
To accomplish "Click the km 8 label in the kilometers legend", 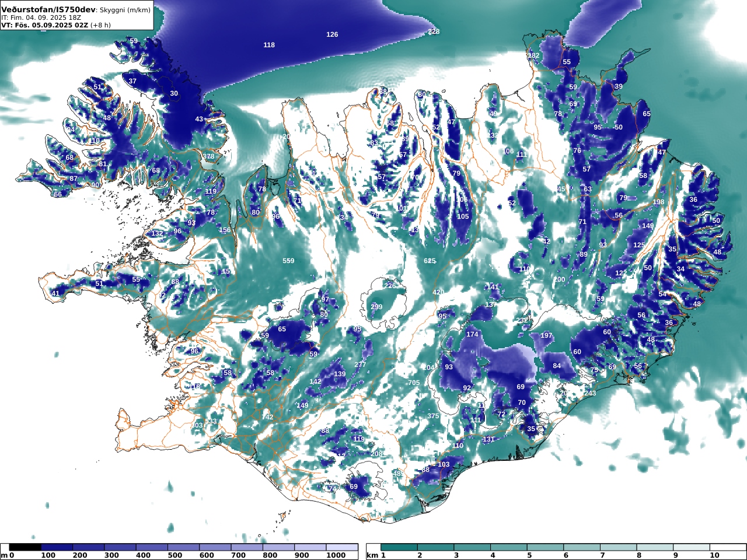I will click(639, 555).
